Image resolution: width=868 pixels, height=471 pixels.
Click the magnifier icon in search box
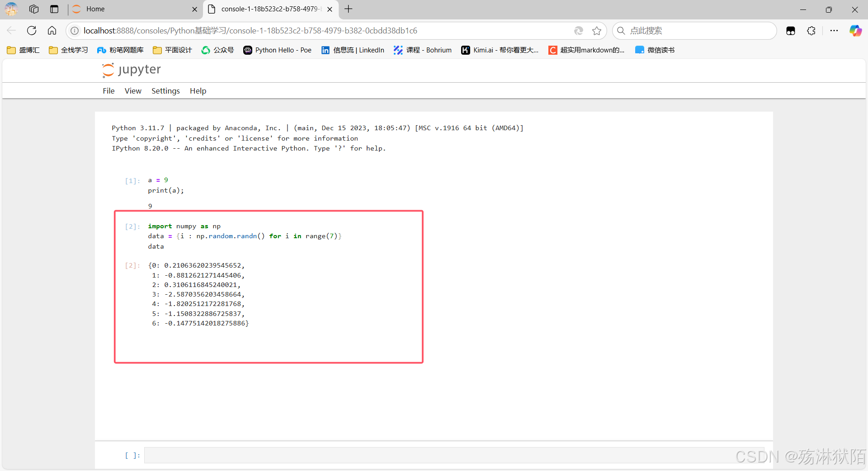(621, 31)
